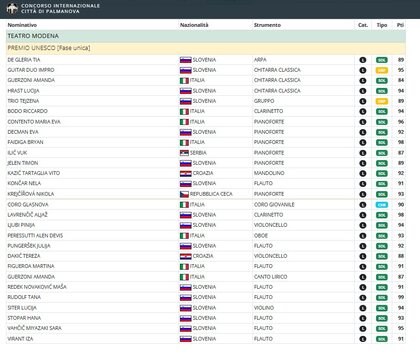Click the Tipo column header
The image size is (420, 360).
[x=382, y=25]
